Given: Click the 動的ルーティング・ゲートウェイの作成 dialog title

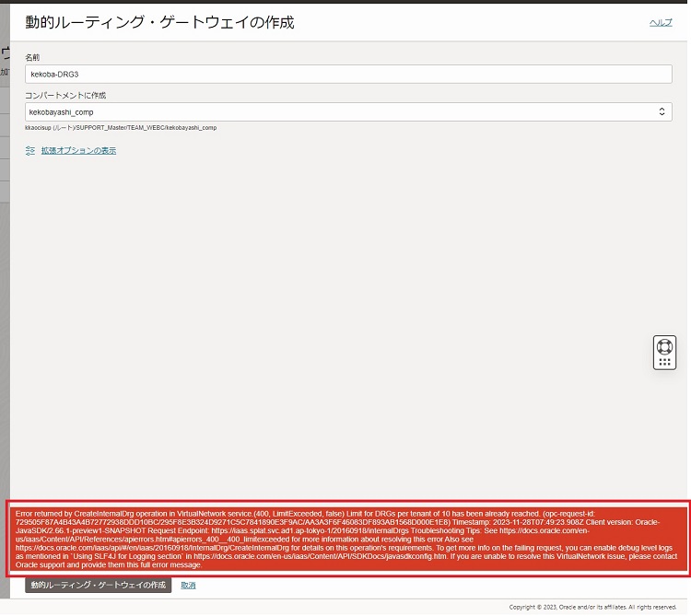Looking at the screenshot, I should pos(159,22).
